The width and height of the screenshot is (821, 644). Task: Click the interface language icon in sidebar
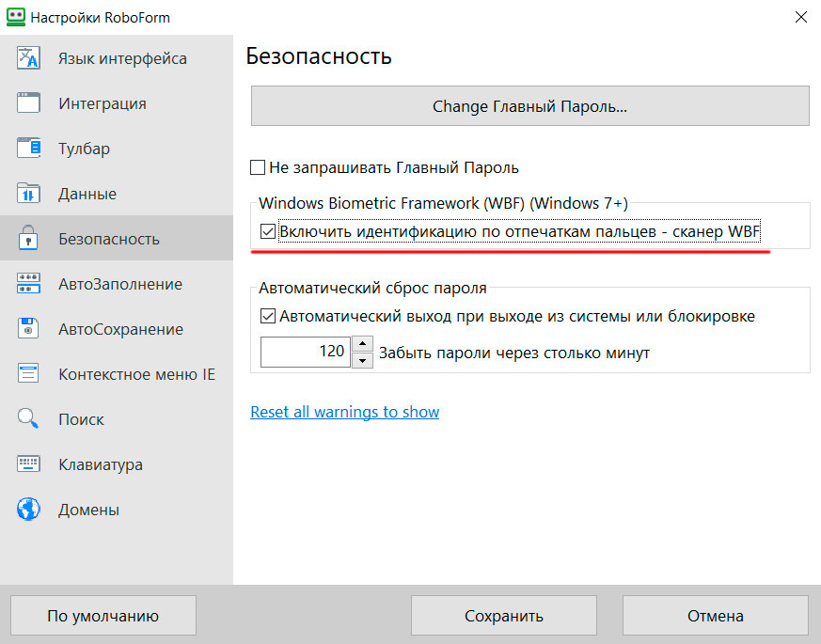point(28,58)
